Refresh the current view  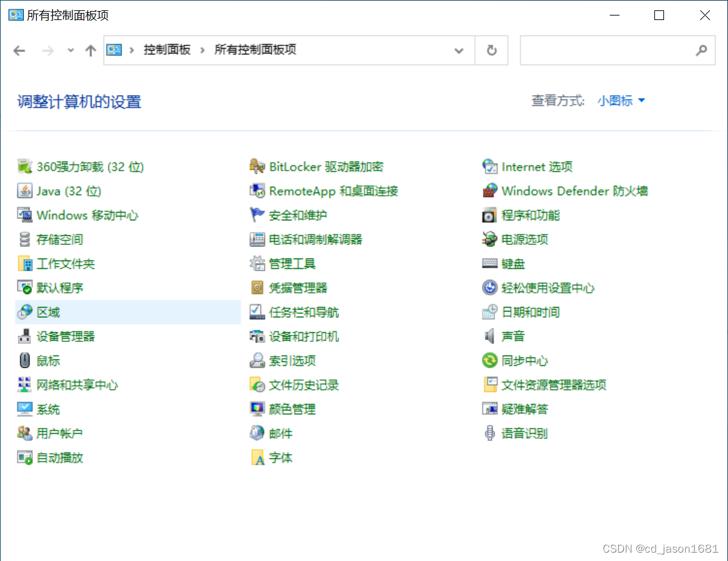(492, 50)
